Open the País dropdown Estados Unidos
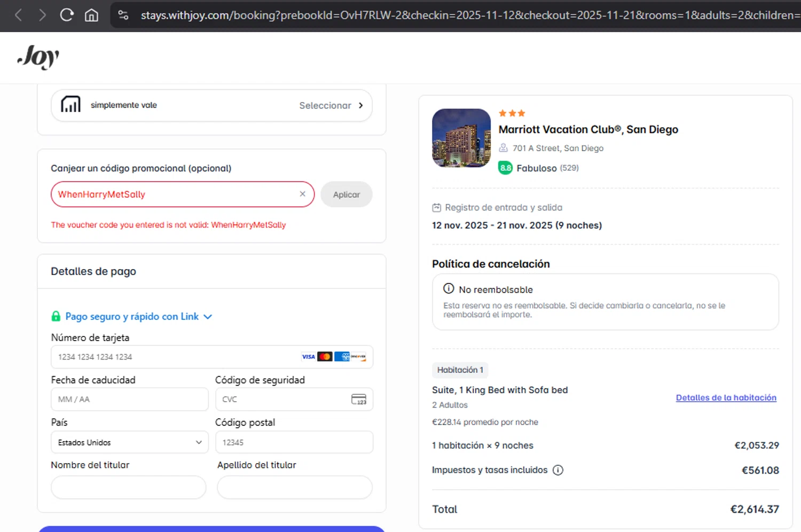 130,442
